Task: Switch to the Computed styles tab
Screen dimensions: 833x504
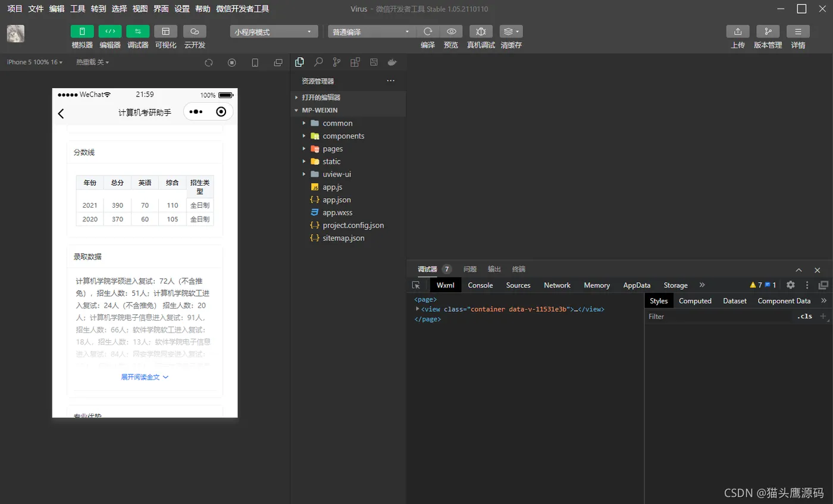Action: point(695,301)
